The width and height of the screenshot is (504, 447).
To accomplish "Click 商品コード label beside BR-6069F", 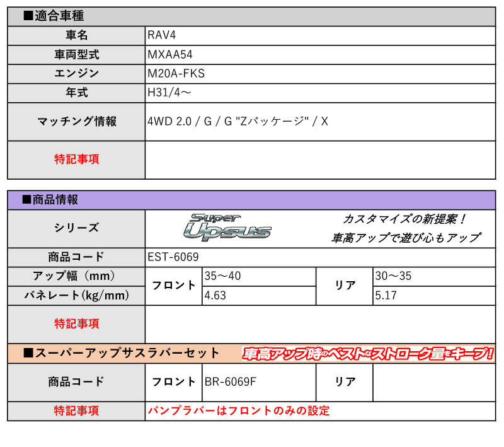I will (x=76, y=382).
